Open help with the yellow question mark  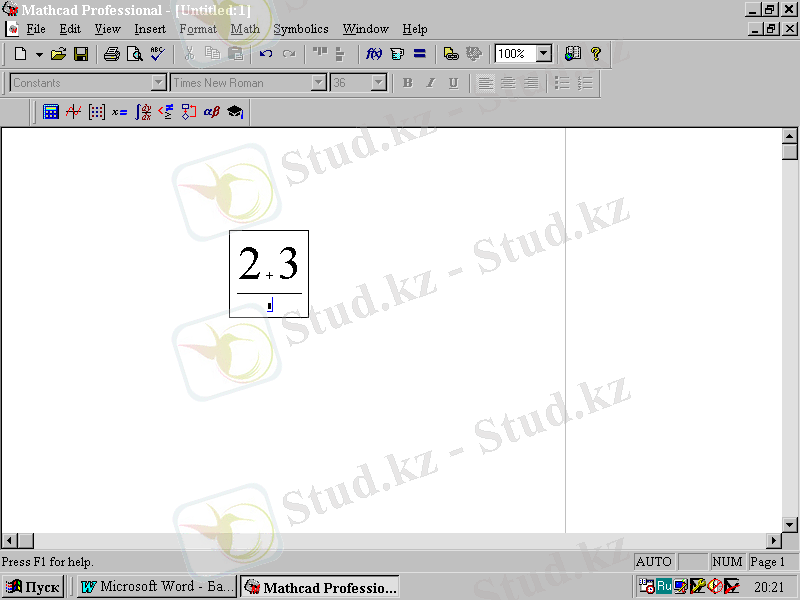(x=595, y=54)
